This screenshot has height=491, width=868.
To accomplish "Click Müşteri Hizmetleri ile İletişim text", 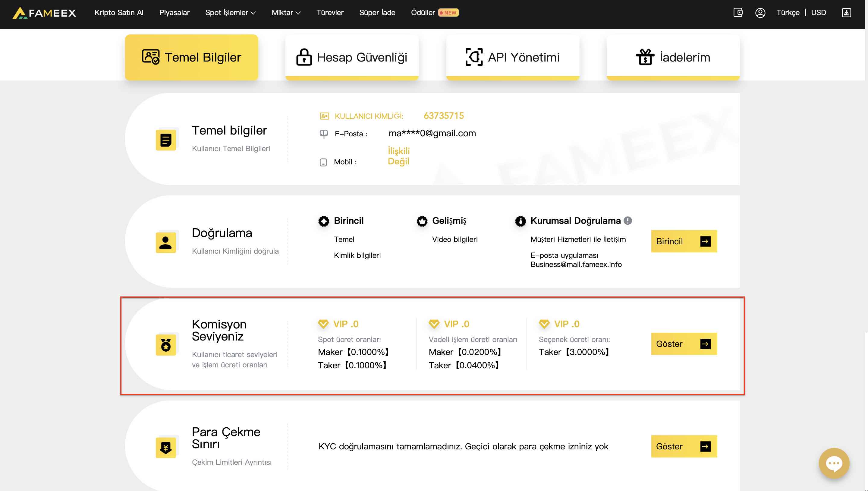I will (x=578, y=239).
